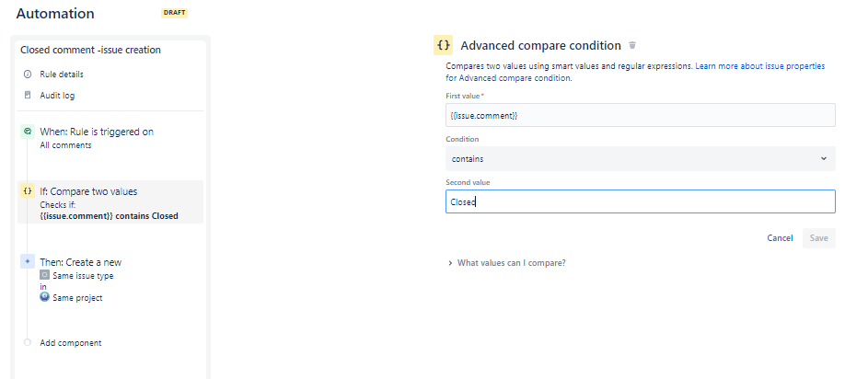The image size is (868, 379).
Task: Click the Save button
Action: click(818, 237)
